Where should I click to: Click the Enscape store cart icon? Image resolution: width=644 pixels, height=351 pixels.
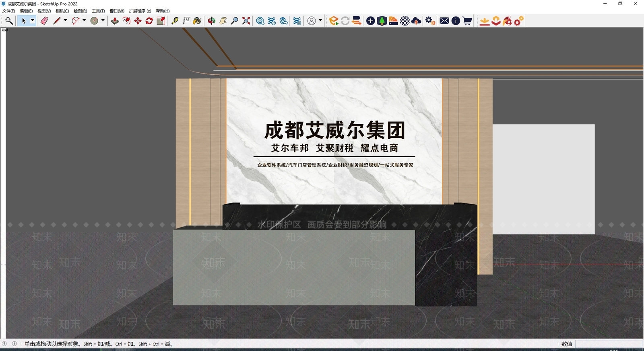(467, 21)
